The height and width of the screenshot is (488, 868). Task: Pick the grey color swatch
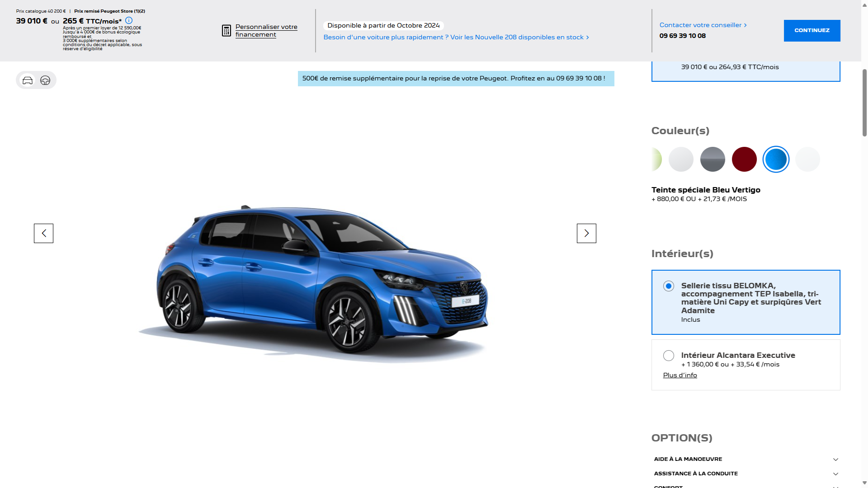(x=712, y=160)
